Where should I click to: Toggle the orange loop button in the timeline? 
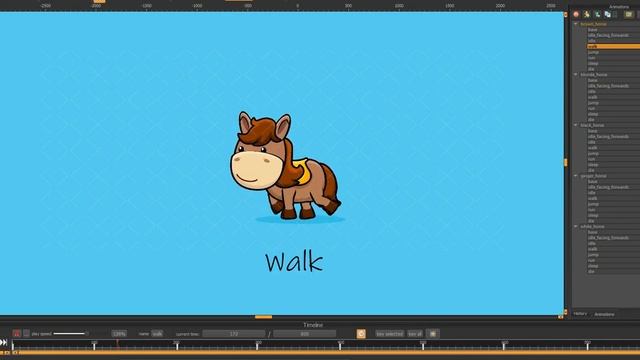click(x=361, y=334)
